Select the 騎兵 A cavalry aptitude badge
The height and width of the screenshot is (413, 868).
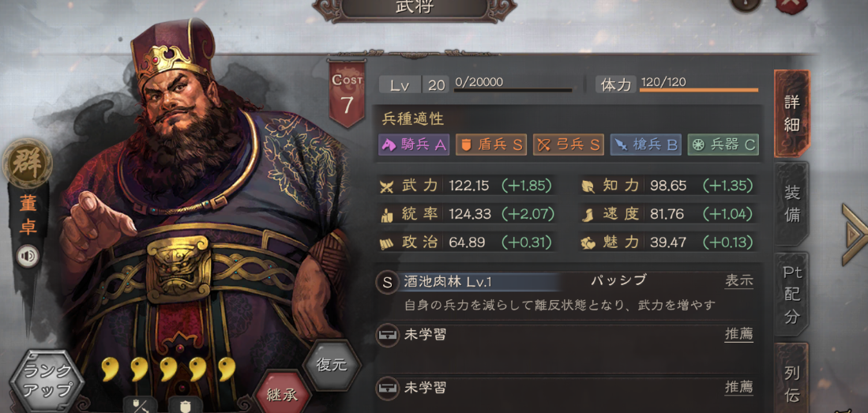[x=414, y=145]
